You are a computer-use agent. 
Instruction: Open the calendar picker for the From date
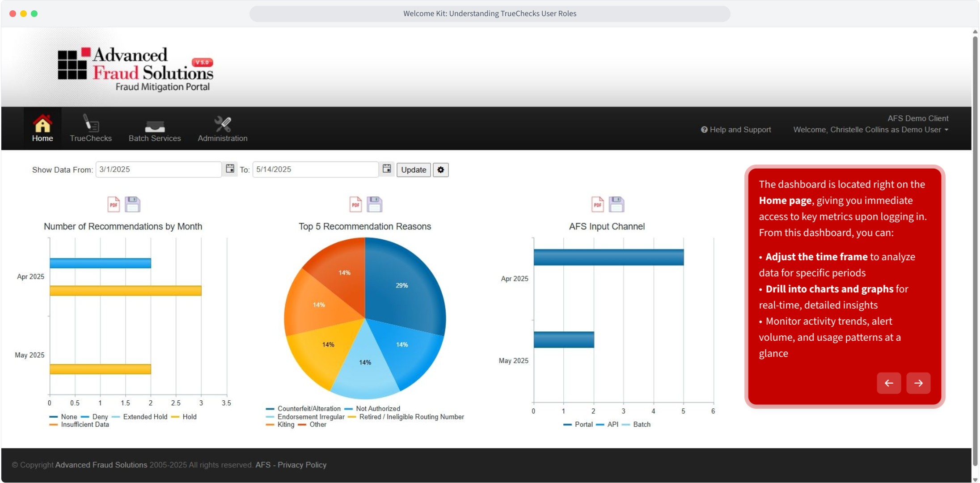click(x=230, y=169)
